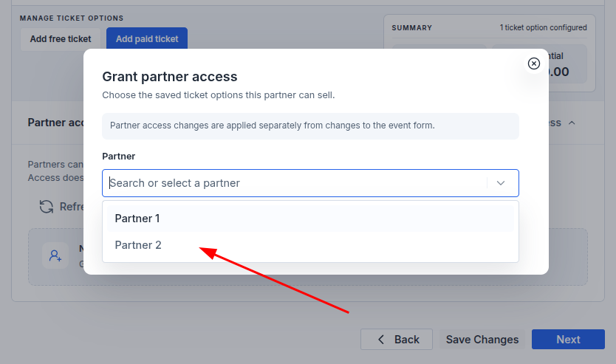Click the SUMMARY panel heading
This screenshot has height=364, width=616.
coord(411,28)
